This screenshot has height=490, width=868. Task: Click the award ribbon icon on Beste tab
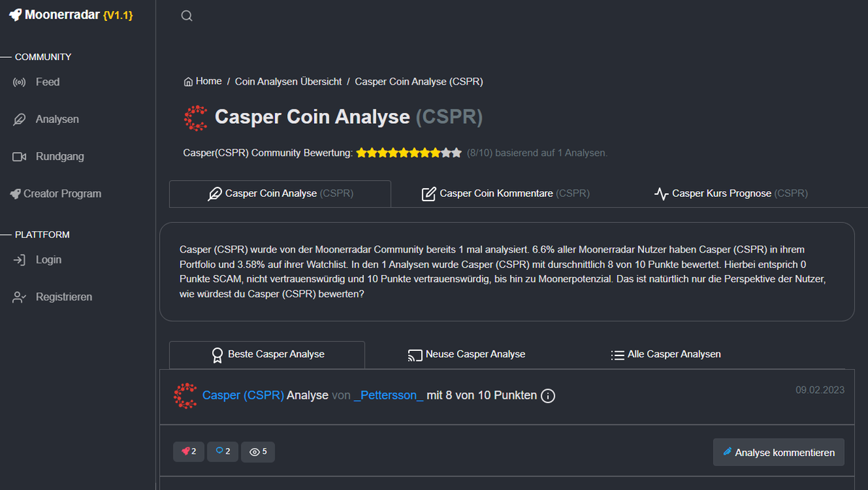pos(217,355)
